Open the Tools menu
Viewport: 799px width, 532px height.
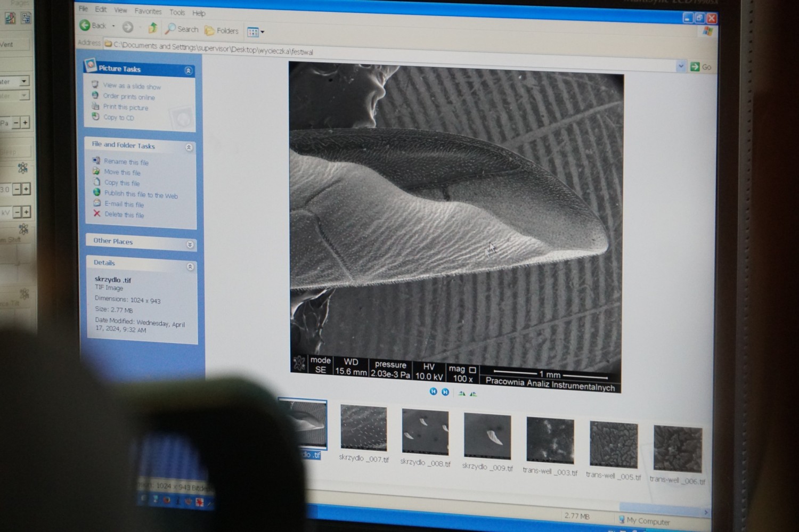pyautogui.click(x=177, y=12)
